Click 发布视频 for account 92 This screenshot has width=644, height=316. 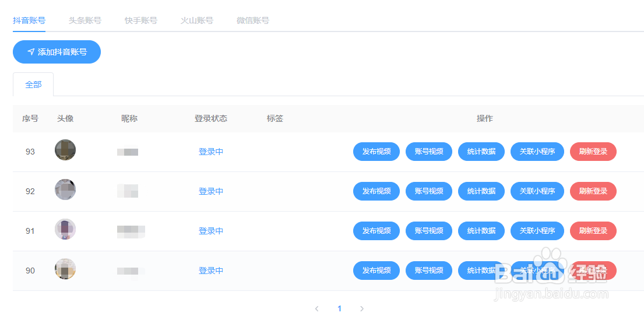[376, 191]
